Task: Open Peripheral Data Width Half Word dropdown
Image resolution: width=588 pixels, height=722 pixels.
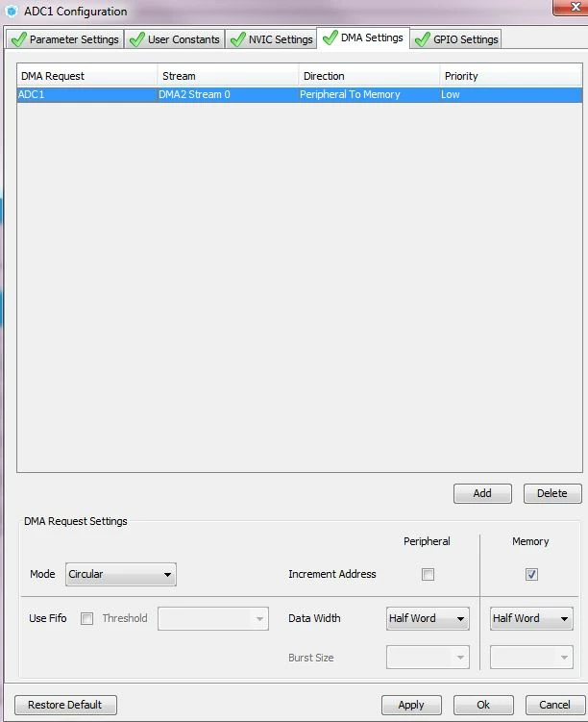Action: tap(428, 618)
